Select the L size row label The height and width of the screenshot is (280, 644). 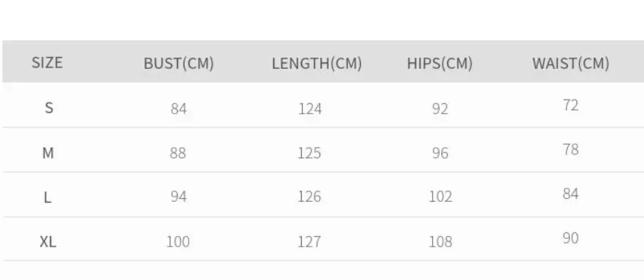(x=48, y=198)
